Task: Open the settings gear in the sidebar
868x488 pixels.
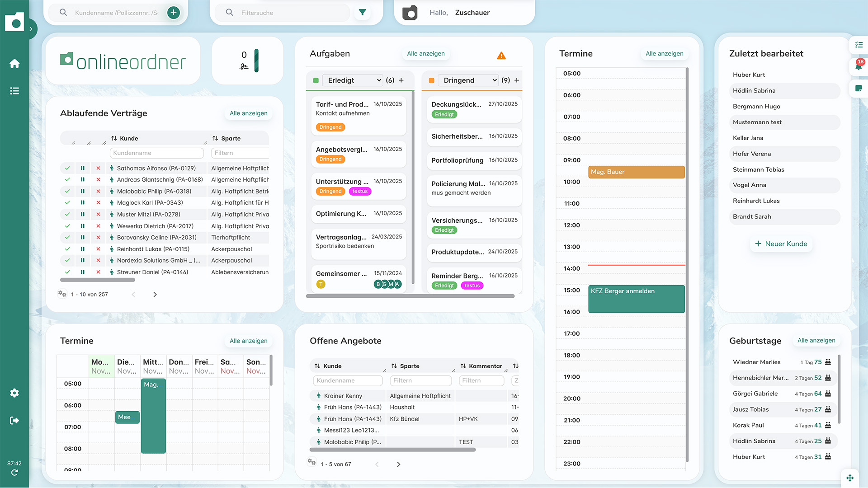Action: 15,393
